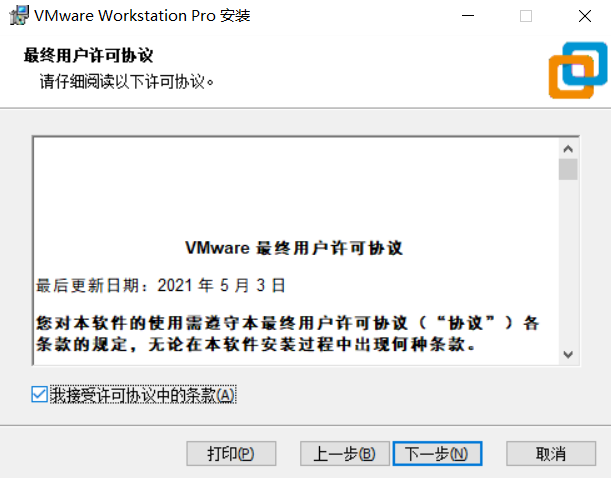The width and height of the screenshot is (611, 478).
Task: Go back with the 上一步(B) button
Action: click(344, 453)
